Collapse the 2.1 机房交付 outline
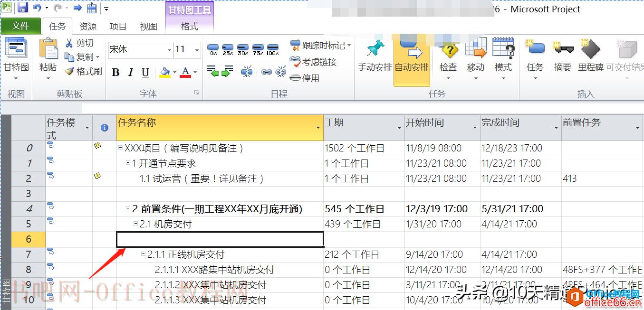The width and height of the screenshot is (644, 310). point(135,224)
